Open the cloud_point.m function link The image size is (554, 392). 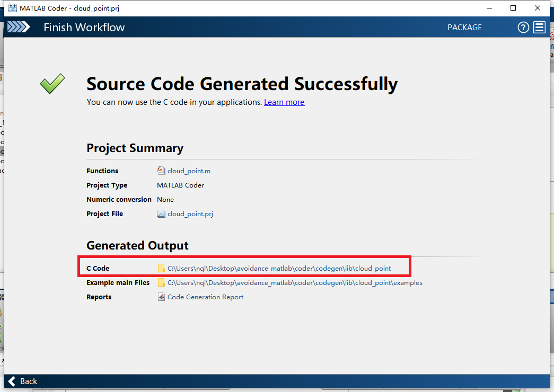click(x=189, y=171)
